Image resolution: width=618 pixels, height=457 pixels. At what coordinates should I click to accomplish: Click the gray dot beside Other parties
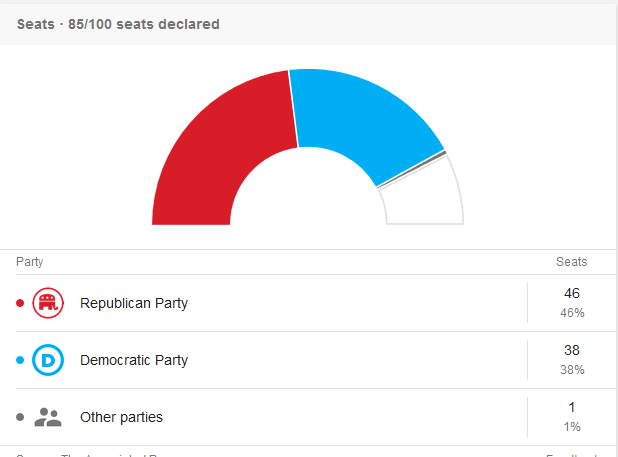coord(20,417)
